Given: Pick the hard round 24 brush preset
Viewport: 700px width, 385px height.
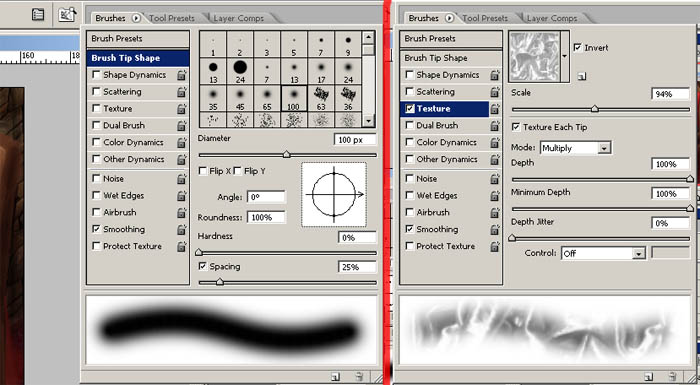Looking at the screenshot, I should point(240,71).
